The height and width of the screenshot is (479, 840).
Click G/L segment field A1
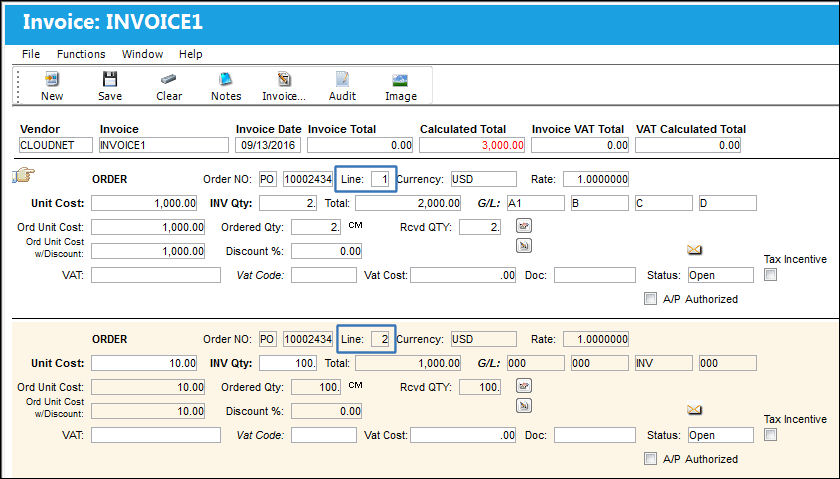click(x=536, y=203)
